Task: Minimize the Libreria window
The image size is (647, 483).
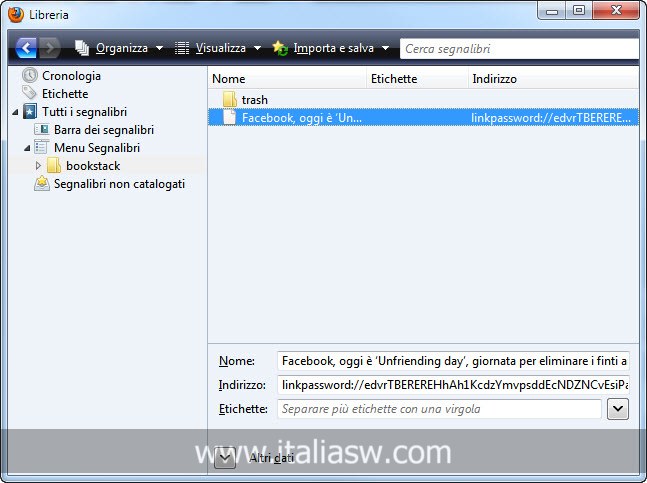Action: (x=552, y=10)
